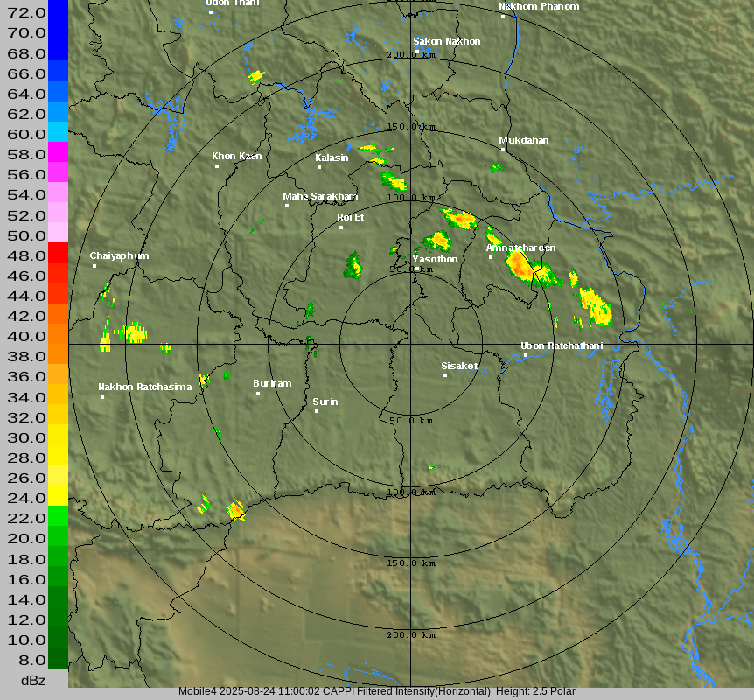Select the dark blue 72.0 dBz swatch

[x=58, y=10]
